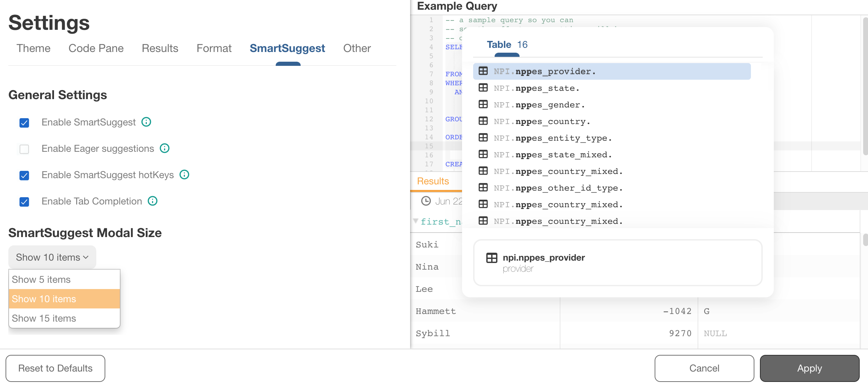
Task: Click the Suki result cell
Action: 427,245
